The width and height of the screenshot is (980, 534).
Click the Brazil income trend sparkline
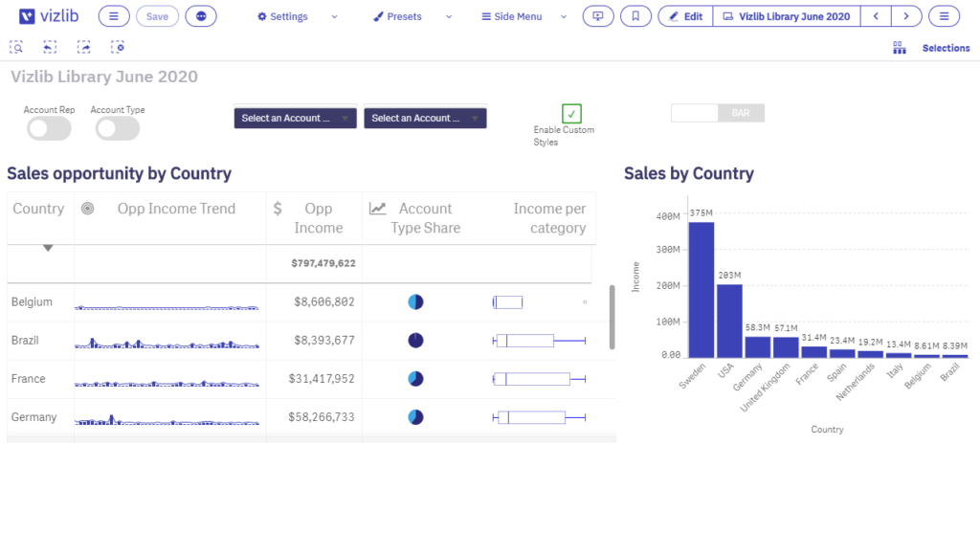click(x=167, y=343)
